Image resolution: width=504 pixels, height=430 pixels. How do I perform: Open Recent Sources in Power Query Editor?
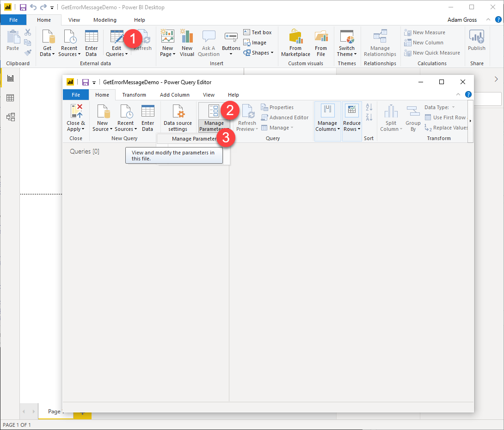click(126, 118)
